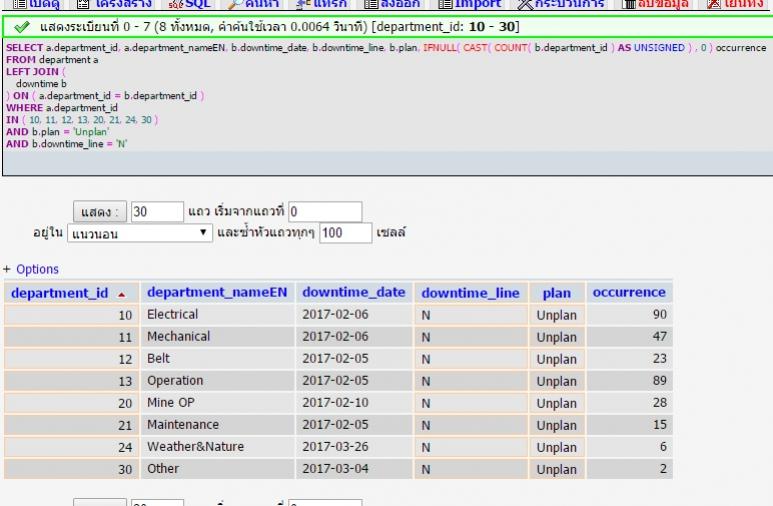Select the Maintenance cell
Viewport: 773px width, 506px height.
click(217, 425)
